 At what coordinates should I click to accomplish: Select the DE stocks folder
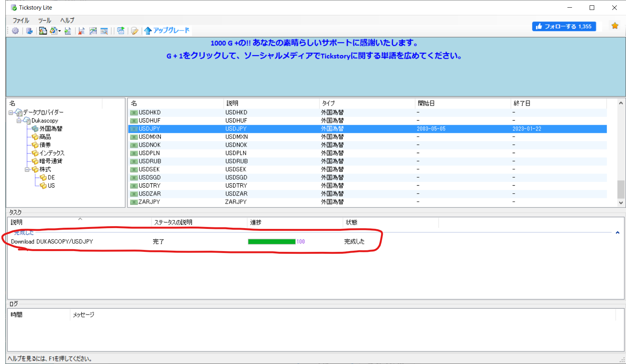(x=51, y=178)
